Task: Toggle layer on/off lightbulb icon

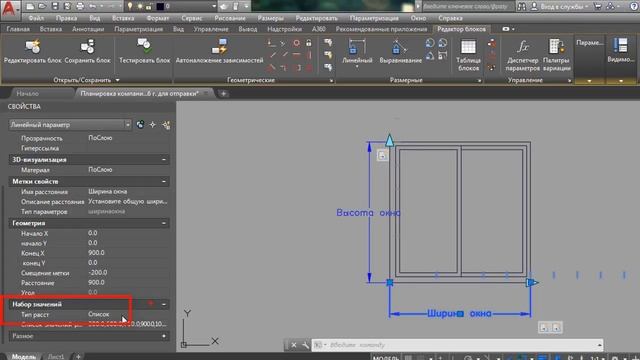Action: pos(130,6)
